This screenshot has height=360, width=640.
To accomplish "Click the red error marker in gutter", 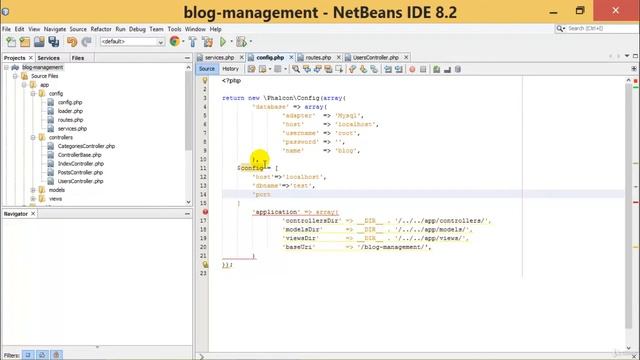I will 205,212.
